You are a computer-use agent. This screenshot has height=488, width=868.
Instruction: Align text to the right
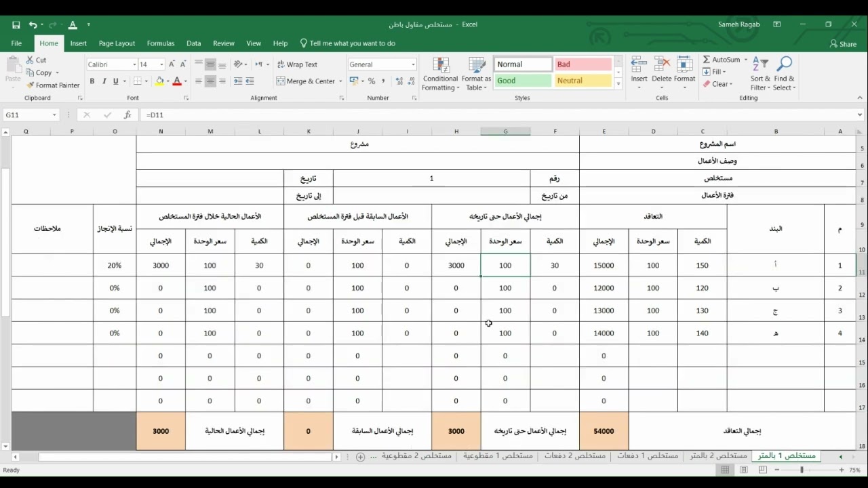pos(222,81)
